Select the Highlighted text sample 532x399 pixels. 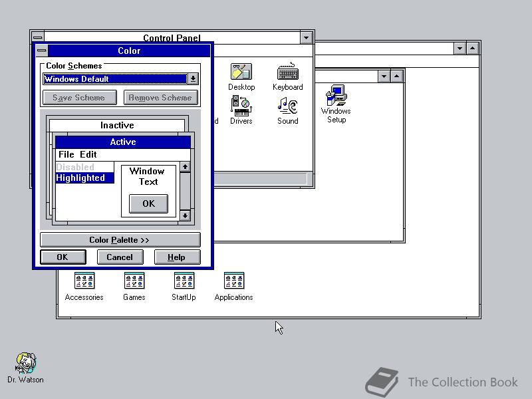click(84, 178)
